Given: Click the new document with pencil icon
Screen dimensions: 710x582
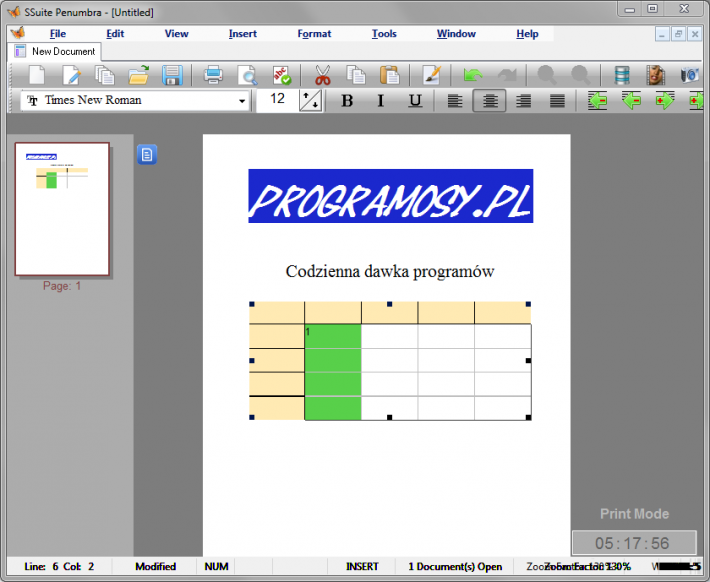Looking at the screenshot, I should [71, 75].
